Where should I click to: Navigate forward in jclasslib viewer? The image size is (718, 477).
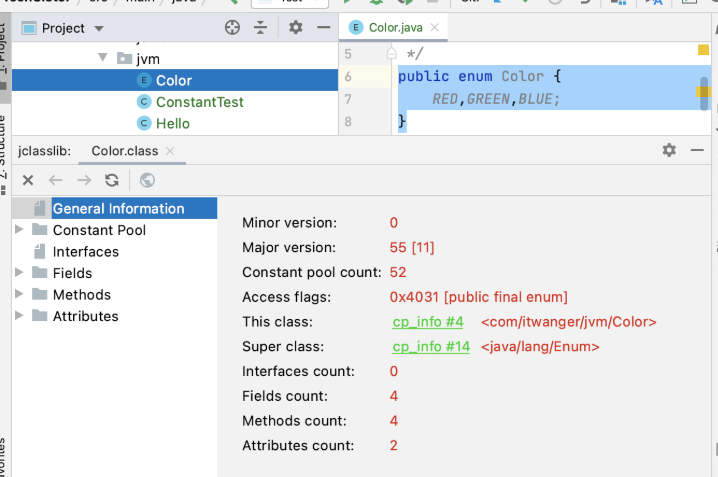(x=84, y=180)
